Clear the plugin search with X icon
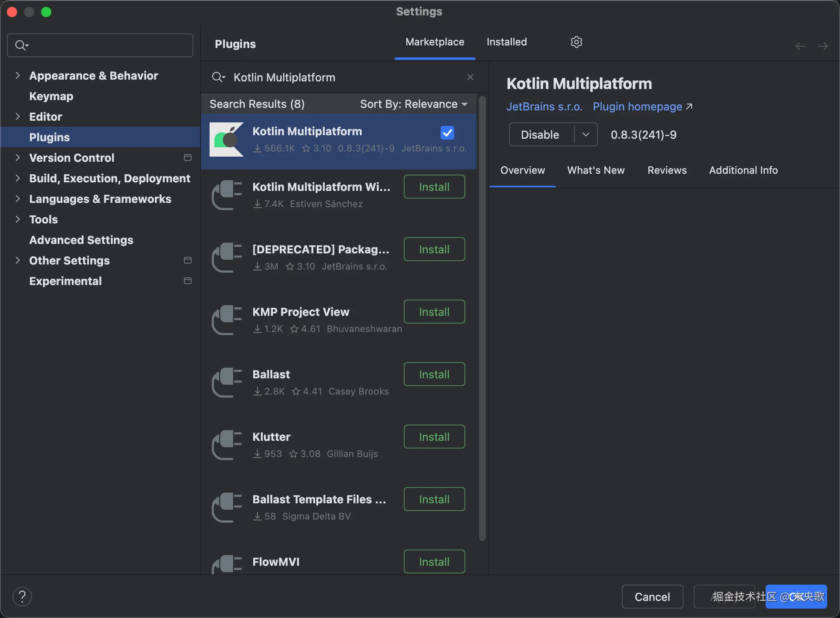 tap(470, 77)
